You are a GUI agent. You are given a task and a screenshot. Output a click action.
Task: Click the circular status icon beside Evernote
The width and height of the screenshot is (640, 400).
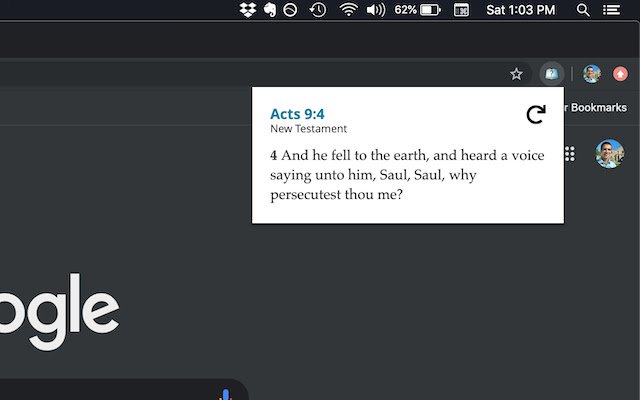pyautogui.click(x=290, y=10)
